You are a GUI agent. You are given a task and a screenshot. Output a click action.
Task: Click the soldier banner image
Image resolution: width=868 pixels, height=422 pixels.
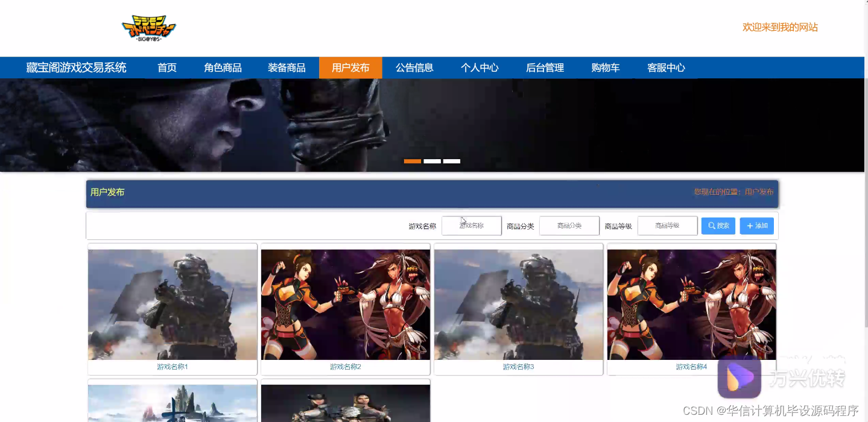coord(432,125)
